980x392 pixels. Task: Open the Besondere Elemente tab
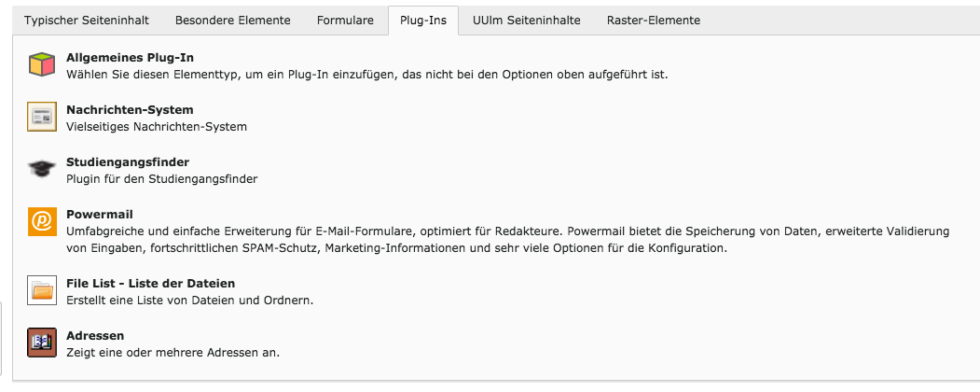[232, 20]
